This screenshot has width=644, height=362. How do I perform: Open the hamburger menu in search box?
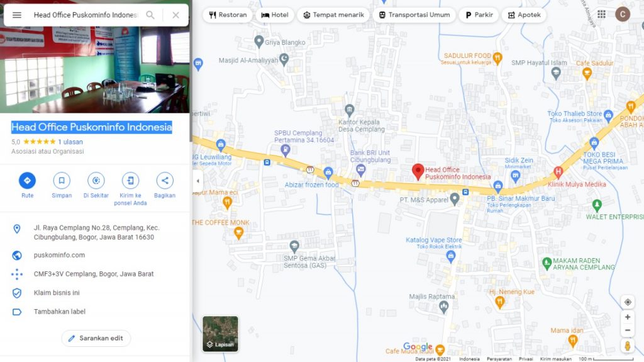pyautogui.click(x=17, y=15)
